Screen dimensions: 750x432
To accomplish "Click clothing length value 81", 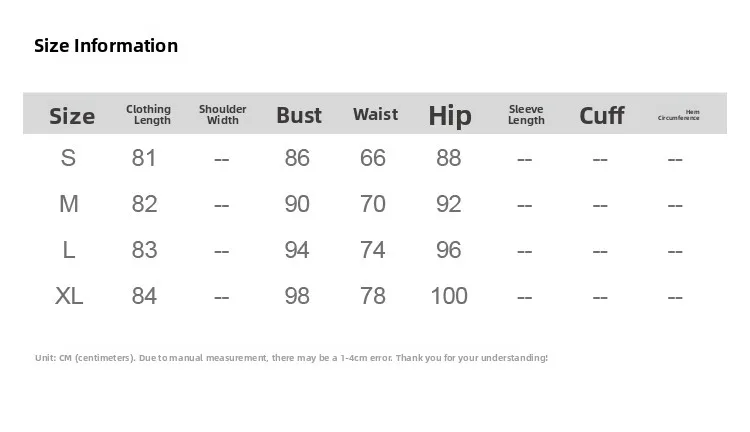I will (x=144, y=158).
